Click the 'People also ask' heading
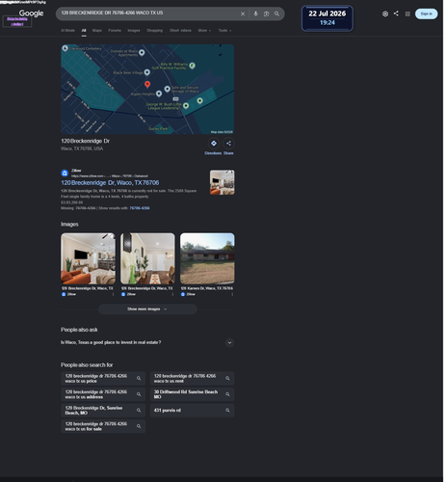The width and height of the screenshot is (448, 482). coord(79,330)
